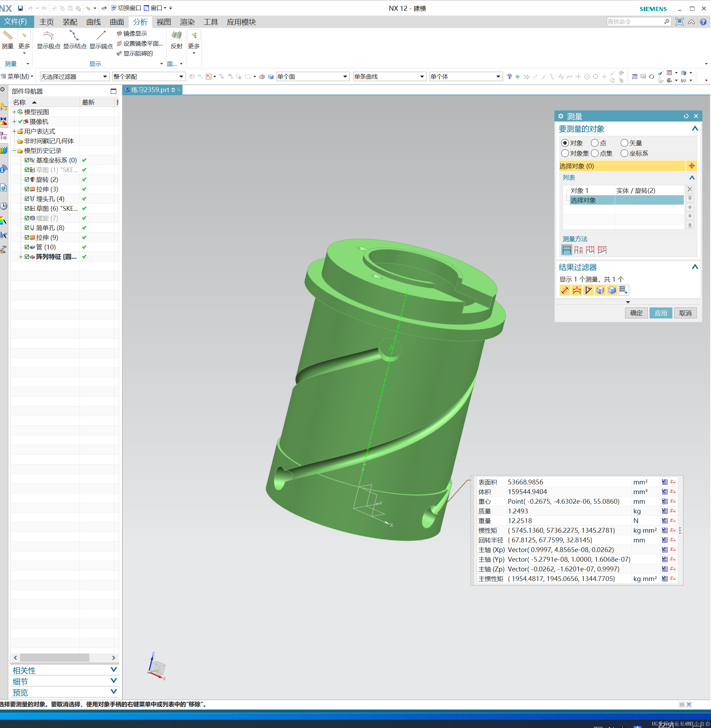This screenshot has width=711, height=728.
Task: Uncheck the 管 (10) feature checkbox
Action: [27, 247]
